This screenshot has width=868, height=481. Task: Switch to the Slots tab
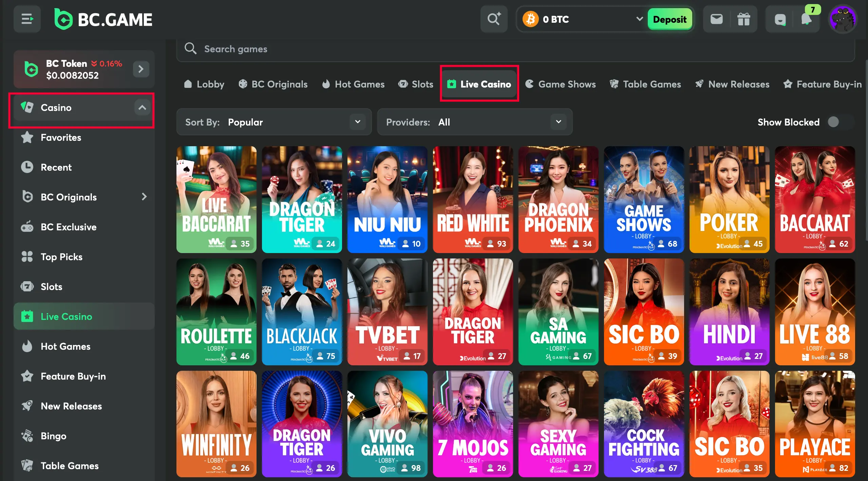[416, 84]
